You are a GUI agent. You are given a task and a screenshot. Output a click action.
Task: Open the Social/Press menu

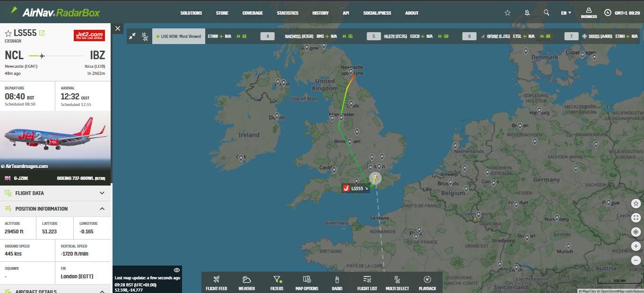click(377, 13)
